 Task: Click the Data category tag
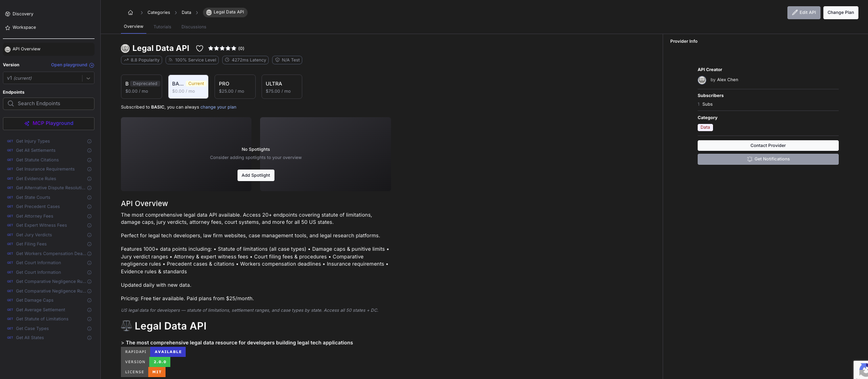(x=705, y=127)
